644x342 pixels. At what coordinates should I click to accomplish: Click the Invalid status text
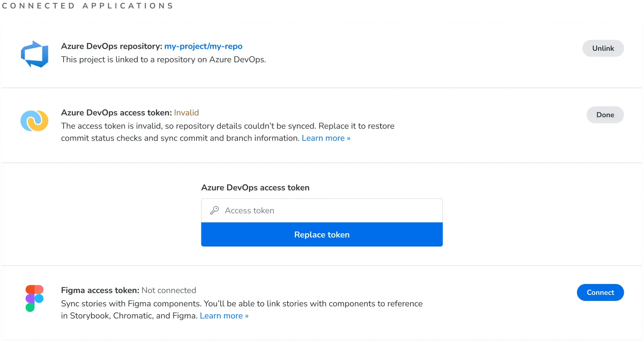[x=186, y=113]
